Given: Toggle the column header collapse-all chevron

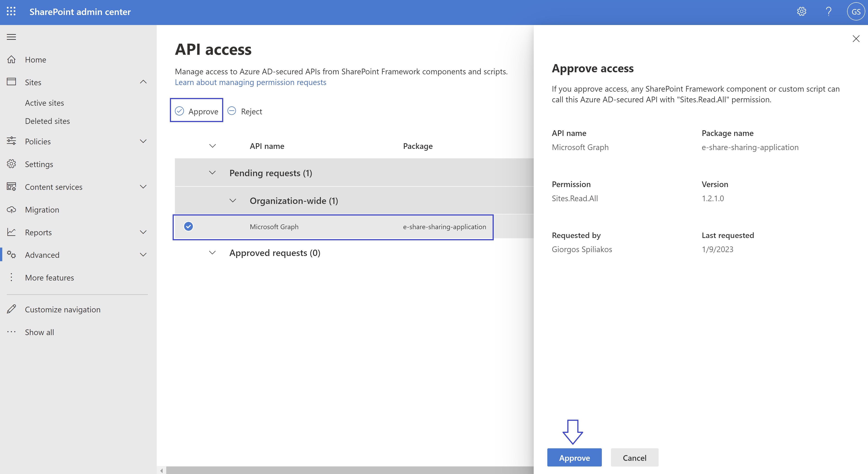Looking at the screenshot, I should [x=213, y=146].
